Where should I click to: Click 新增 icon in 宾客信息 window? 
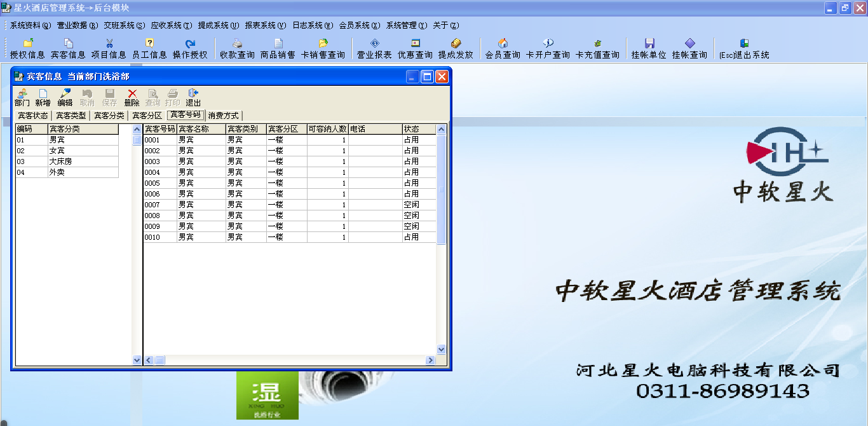pyautogui.click(x=43, y=97)
